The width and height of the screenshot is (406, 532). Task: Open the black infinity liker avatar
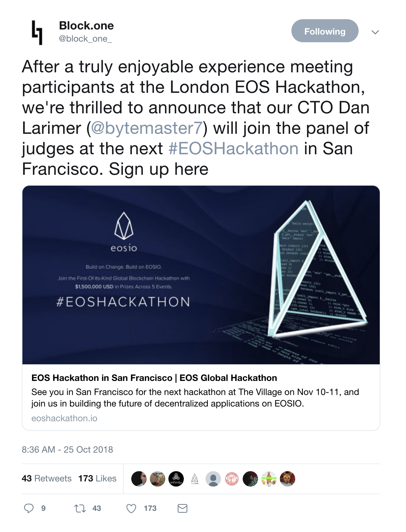click(176, 479)
